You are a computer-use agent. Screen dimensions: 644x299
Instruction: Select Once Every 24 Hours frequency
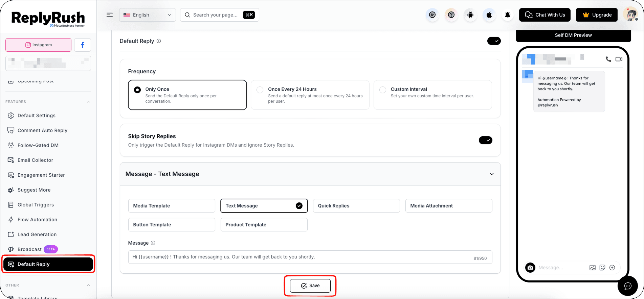pyautogui.click(x=310, y=95)
